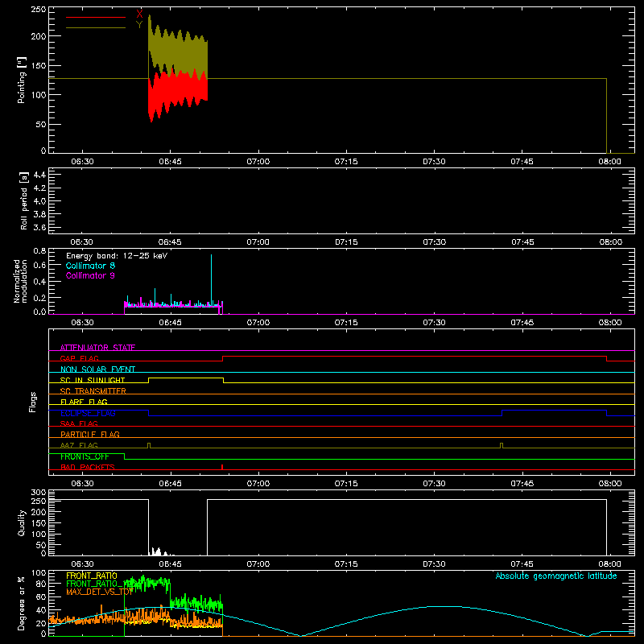
Task: Click the Pointing axis title
Action: click(22, 80)
